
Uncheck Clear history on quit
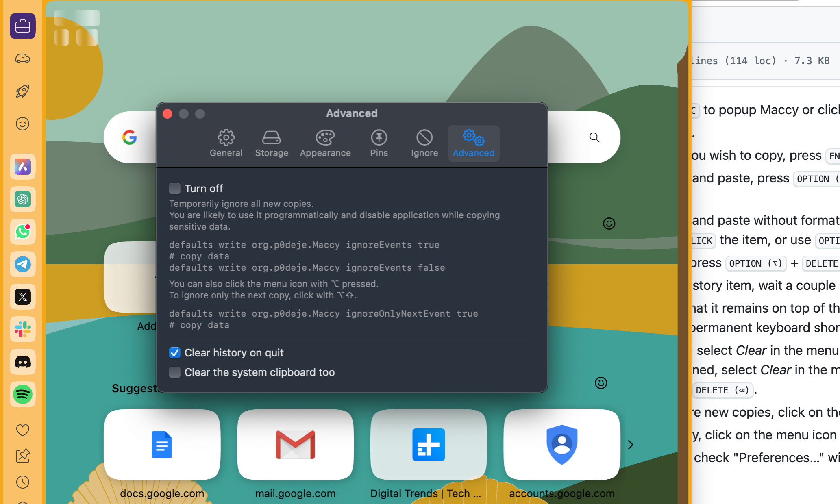coord(174,353)
